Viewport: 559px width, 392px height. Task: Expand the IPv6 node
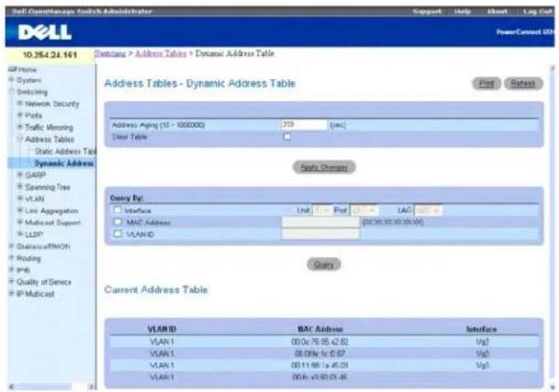point(12,269)
